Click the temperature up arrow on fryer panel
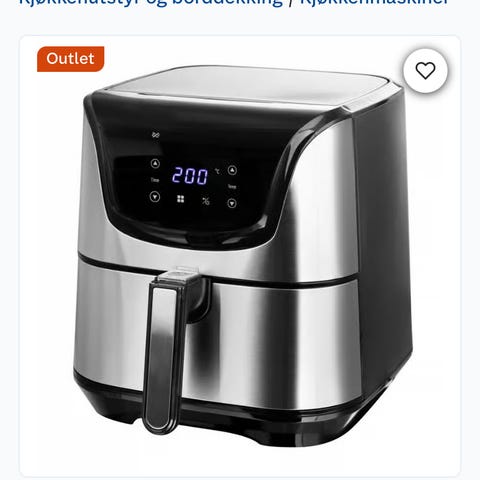The width and height of the screenshot is (480, 480). point(232,170)
